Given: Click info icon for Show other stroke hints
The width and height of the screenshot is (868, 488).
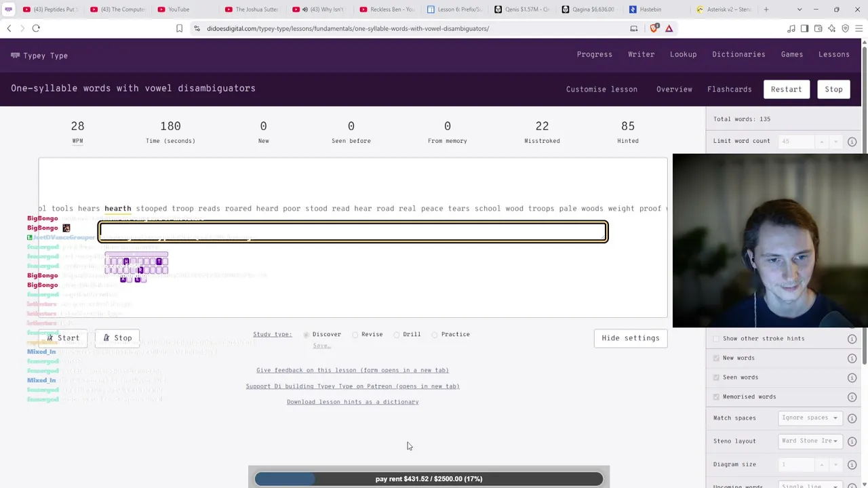Looking at the screenshot, I should (x=852, y=339).
